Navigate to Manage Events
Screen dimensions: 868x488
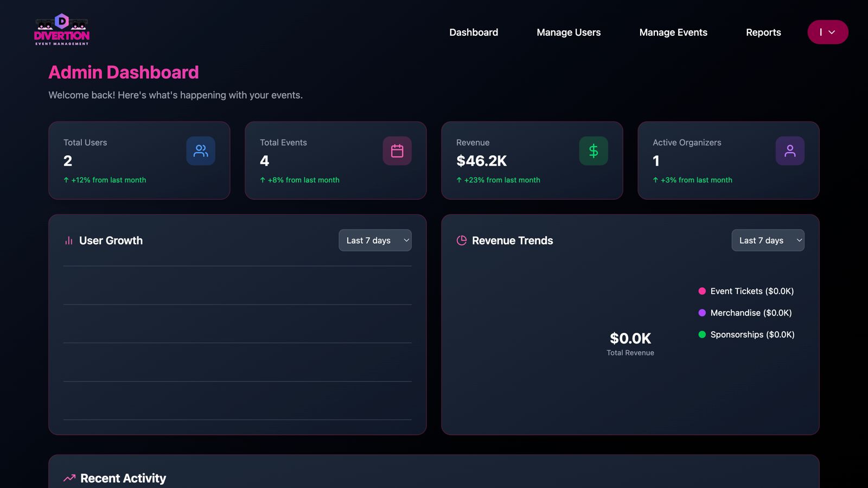673,33
